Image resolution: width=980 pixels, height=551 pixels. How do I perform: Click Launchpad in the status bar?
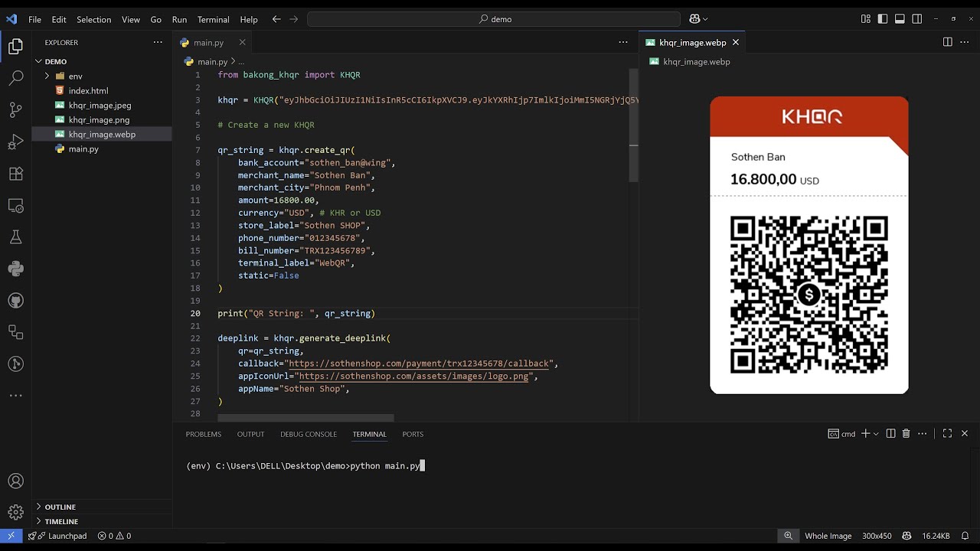pos(58,536)
